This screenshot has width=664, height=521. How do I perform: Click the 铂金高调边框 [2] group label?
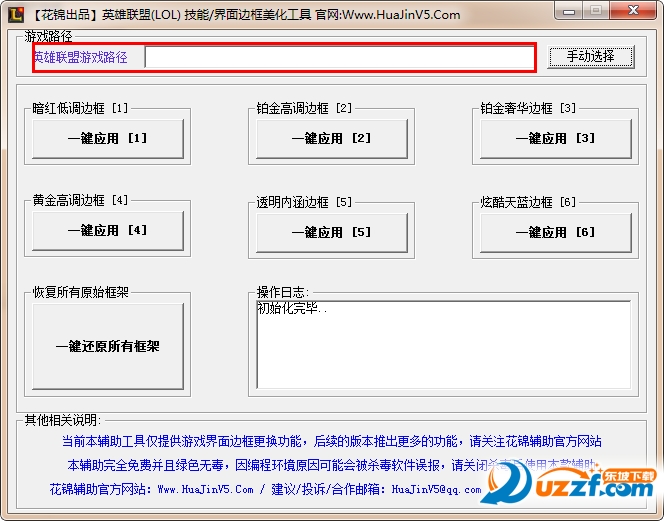(304, 108)
